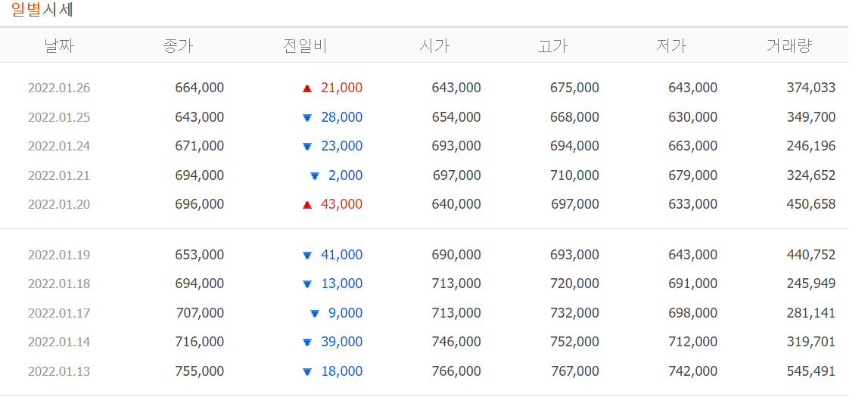
Task: Click the open price 766,000
Action: pos(456,371)
